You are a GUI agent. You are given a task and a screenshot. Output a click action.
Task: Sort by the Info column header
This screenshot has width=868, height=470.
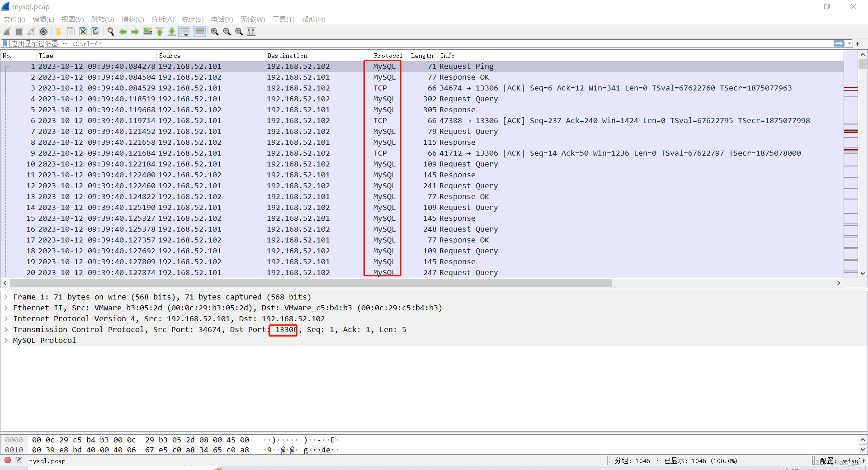641,56
